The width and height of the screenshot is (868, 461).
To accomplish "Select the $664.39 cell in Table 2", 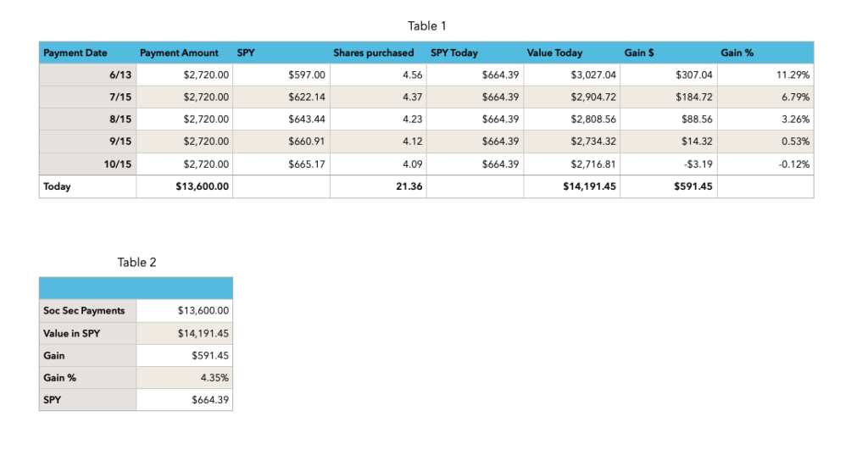I will pyautogui.click(x=210, y=400).
